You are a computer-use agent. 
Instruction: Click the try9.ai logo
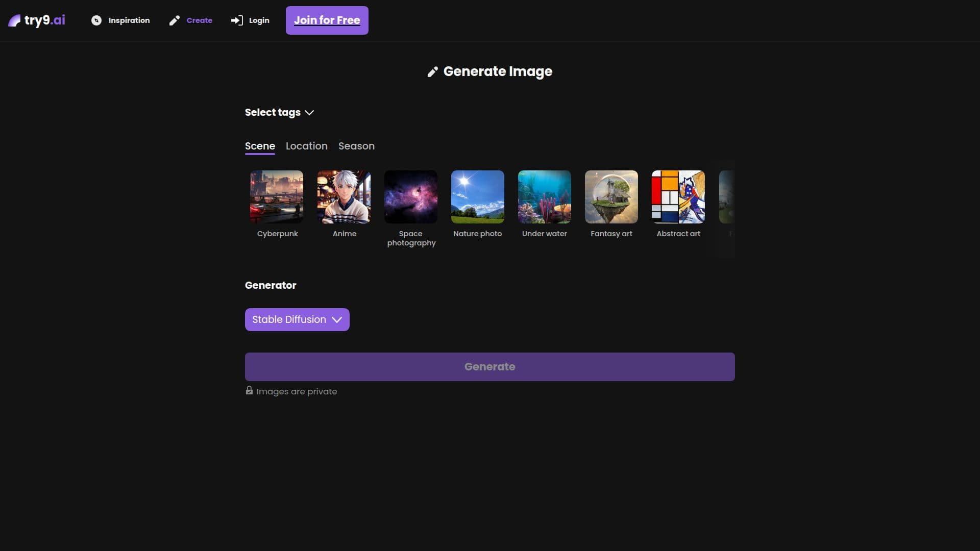(x=37, y=20)
